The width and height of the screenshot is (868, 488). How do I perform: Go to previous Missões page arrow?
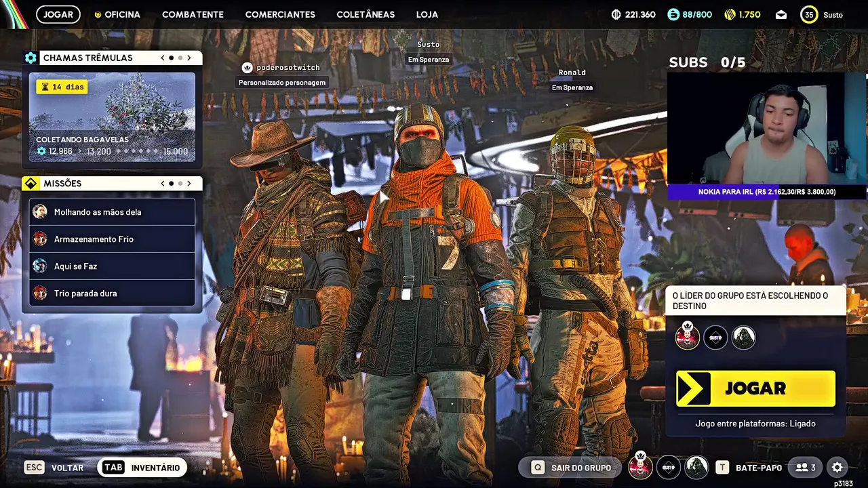(163, 183)
